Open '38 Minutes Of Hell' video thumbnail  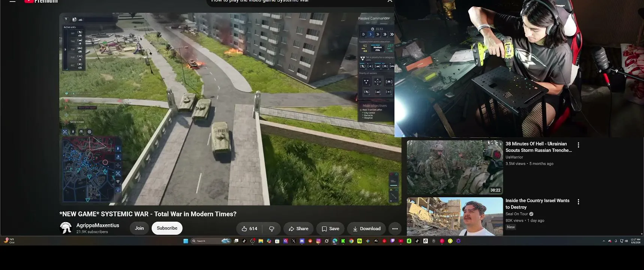[x=455, y=167]
